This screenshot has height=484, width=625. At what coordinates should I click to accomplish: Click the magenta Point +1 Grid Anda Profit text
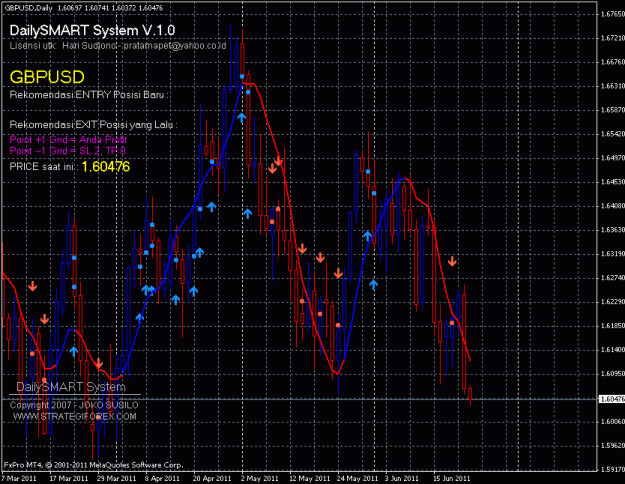coord(68,140)
